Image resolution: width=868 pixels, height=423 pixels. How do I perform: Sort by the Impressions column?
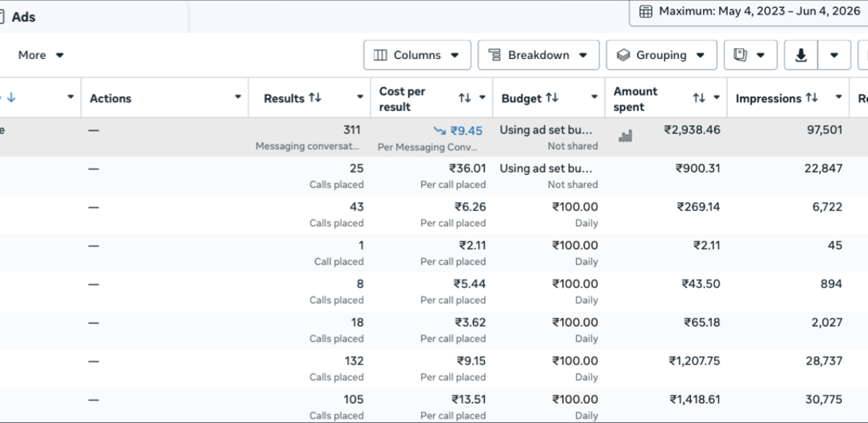812,98
